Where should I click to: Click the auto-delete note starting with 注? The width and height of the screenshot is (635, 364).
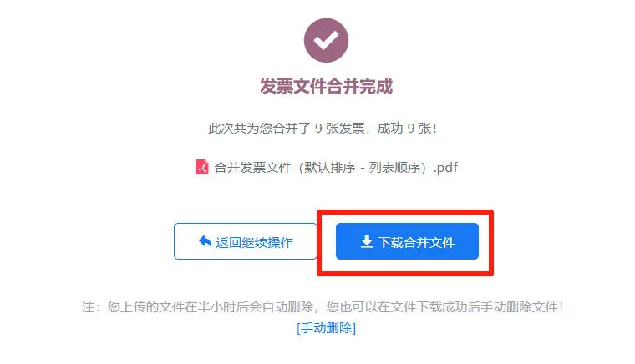[323, 307]
